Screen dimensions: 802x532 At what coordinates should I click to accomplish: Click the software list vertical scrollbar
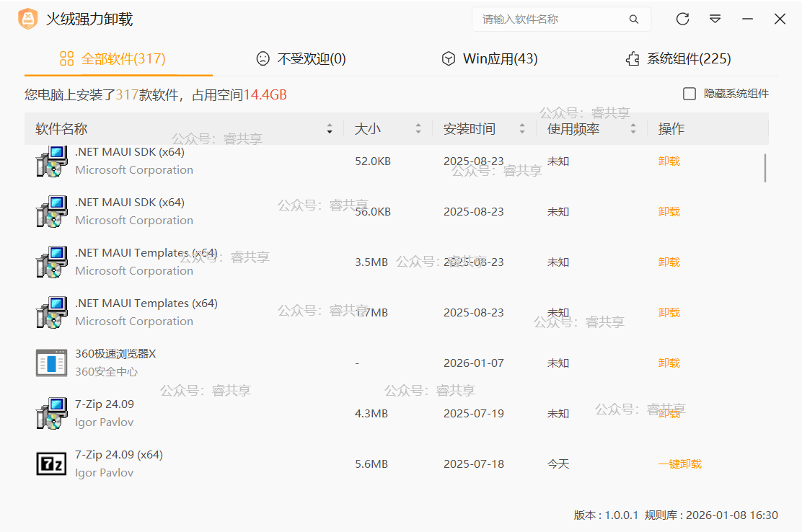764,168
